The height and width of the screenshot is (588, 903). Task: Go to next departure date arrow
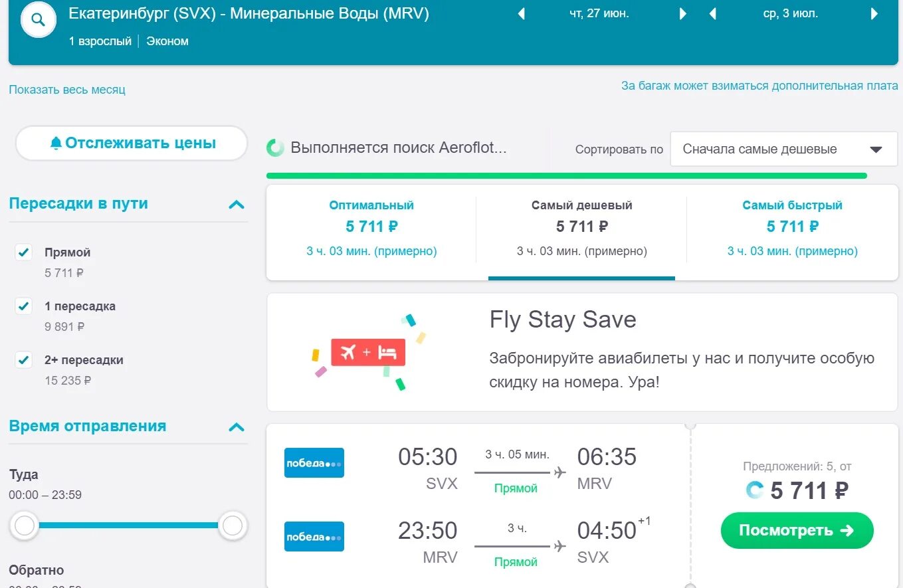(x=683, y=13)
